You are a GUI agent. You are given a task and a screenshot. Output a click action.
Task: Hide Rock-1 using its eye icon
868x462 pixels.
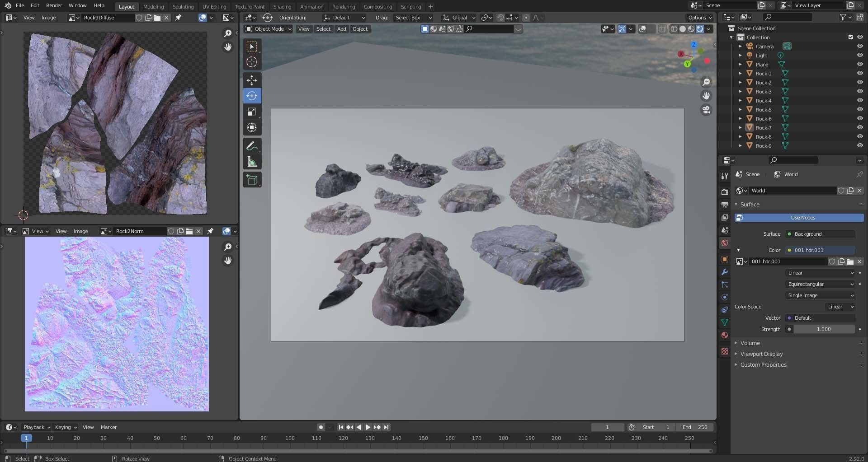(860, 73)
